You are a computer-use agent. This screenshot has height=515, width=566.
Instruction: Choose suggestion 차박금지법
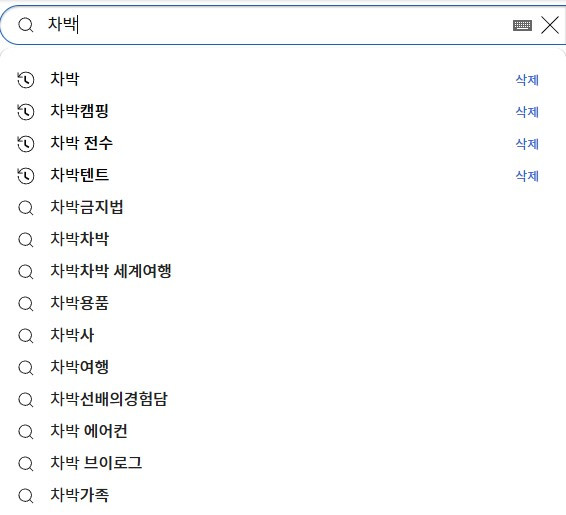pyautogui.click(x=87, y=207)
